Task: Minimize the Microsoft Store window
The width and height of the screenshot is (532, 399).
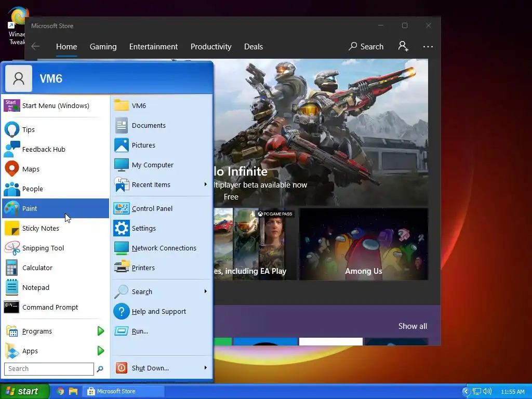Action: point(381,25)
